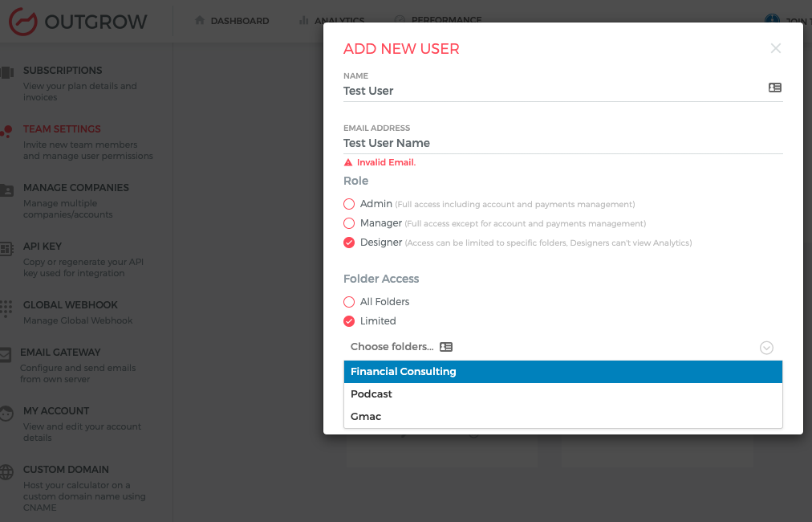Click the Outgrow logo icon

click(x=22, y=21)
